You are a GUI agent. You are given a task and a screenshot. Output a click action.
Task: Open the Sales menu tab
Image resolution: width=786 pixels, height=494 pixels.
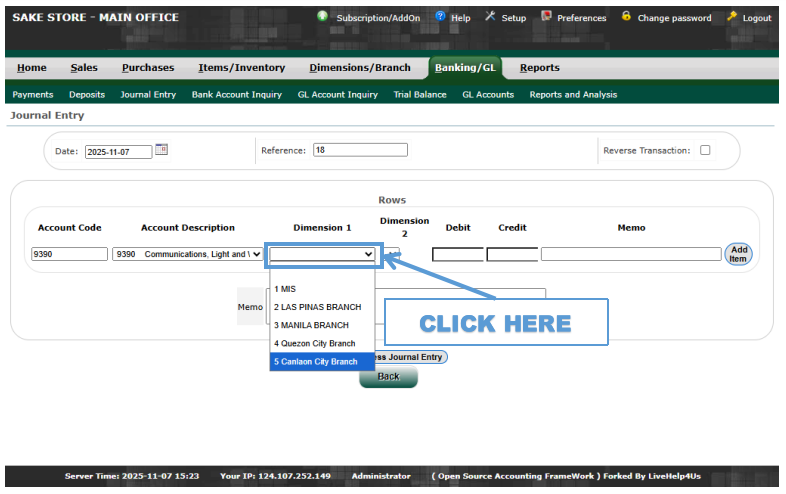(84, 68)
